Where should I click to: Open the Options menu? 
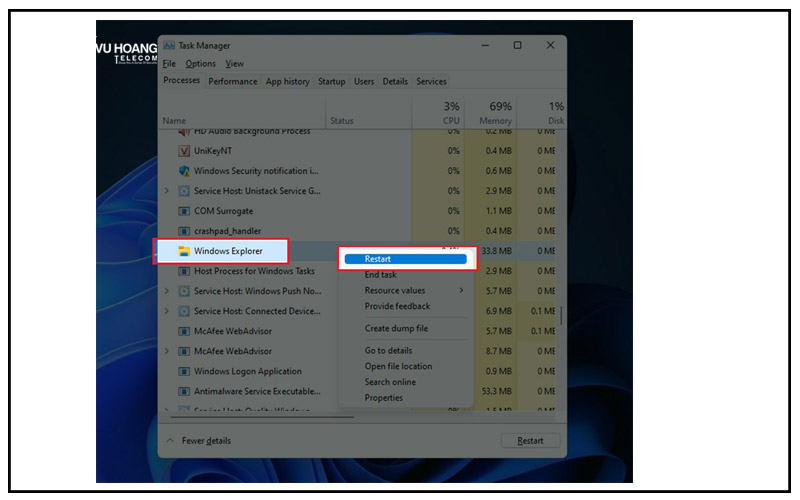[x=200, y=64]
